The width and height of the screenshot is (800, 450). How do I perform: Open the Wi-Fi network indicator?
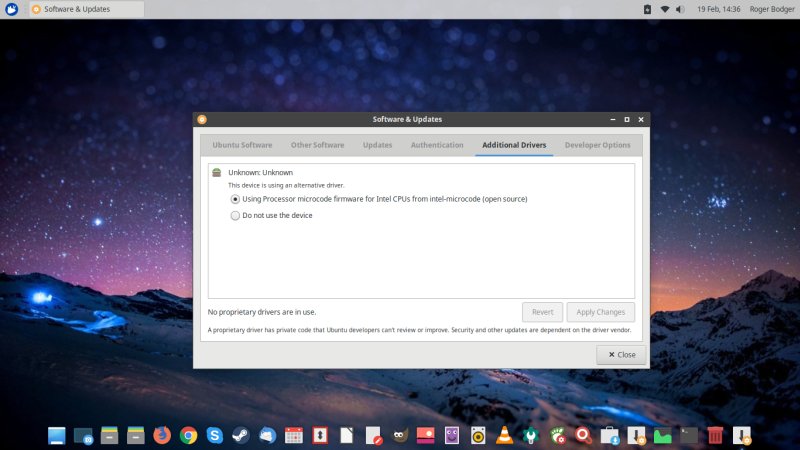click(664, 9)
